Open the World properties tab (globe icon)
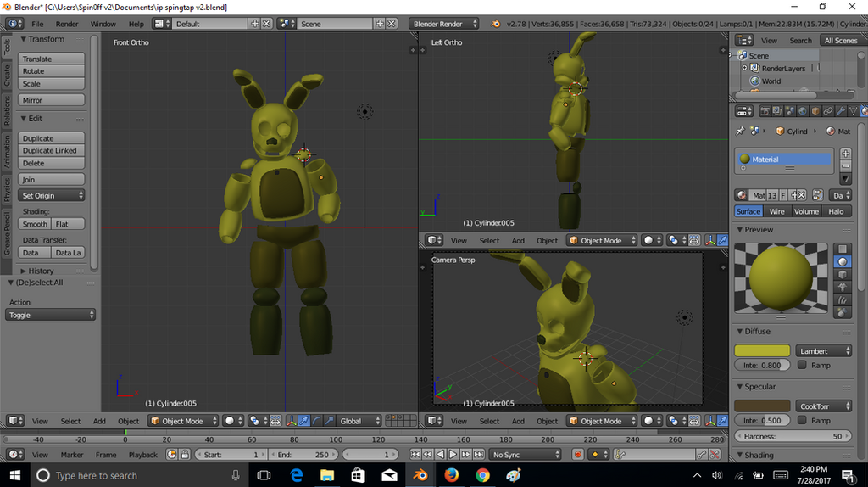 pos(803,111)
